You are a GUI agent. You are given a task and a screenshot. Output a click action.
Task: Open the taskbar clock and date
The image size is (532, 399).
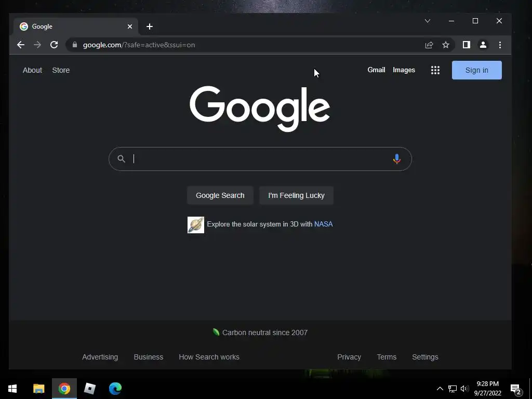487,389
